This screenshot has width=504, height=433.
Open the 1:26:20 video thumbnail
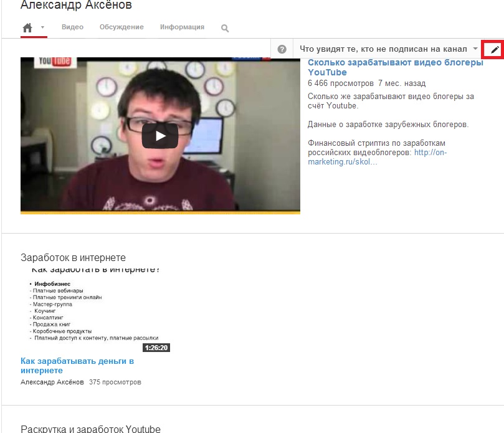click(x=96, y=310)
